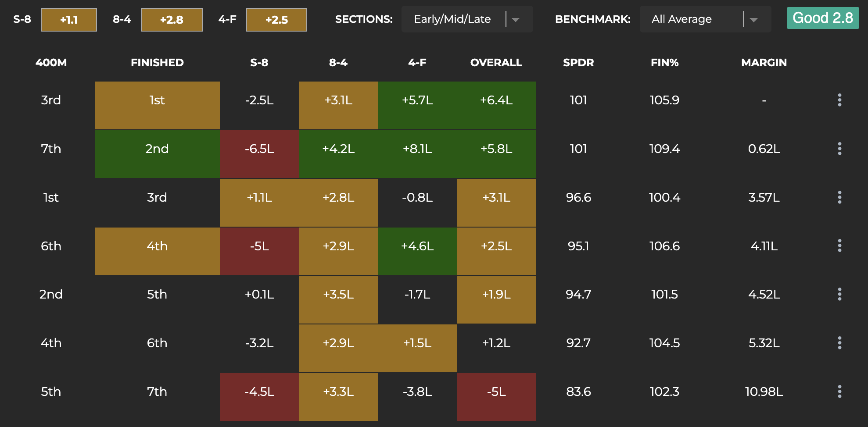Click the S-8 +1.1 section badge

pos(69,20)
